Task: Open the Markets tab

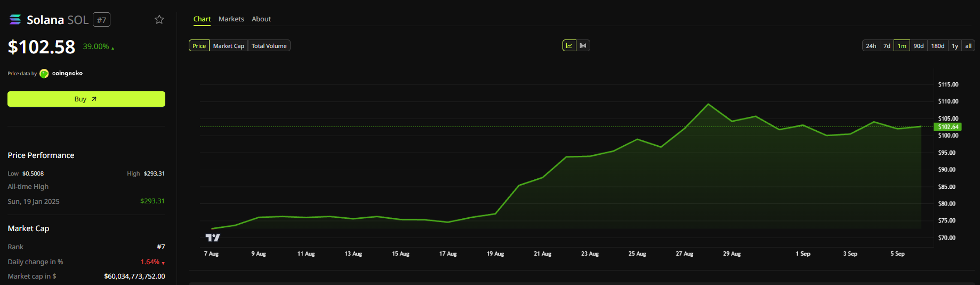Action: coord(231,19)
